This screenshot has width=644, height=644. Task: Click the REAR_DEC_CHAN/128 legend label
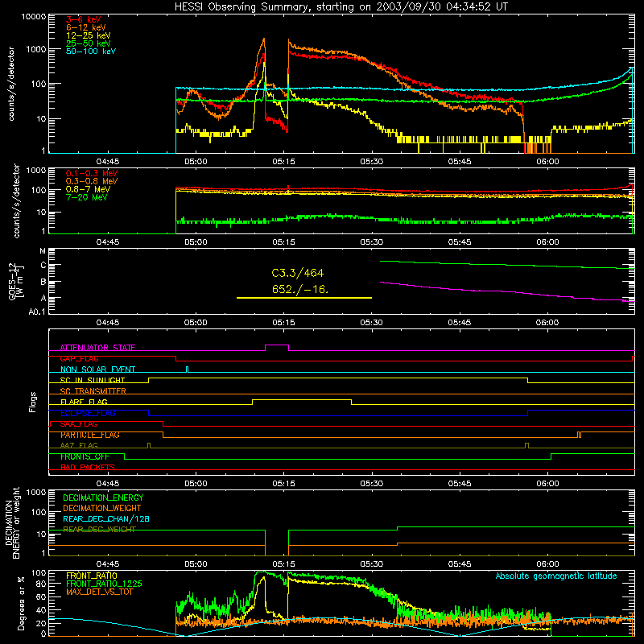click(106, 519)
